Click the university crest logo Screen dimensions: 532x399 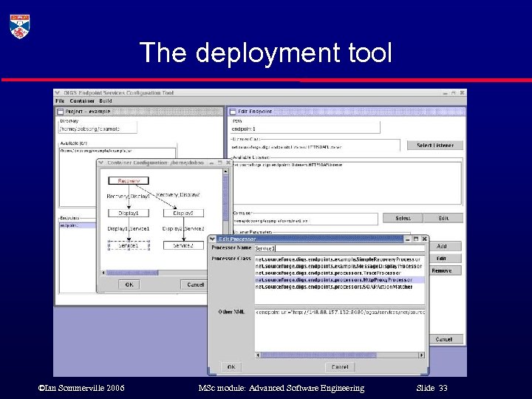[x=20, y=27]
